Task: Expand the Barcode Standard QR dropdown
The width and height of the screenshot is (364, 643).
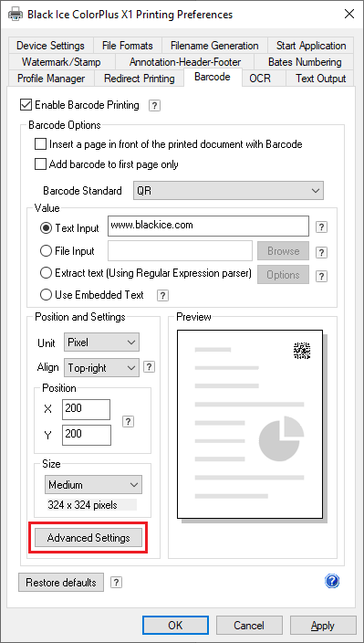Action: click(x=228, y=191)
